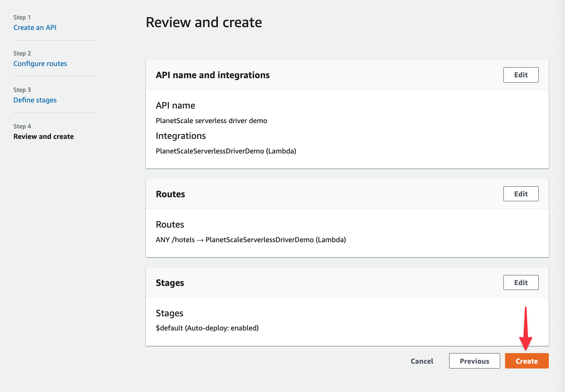Viewport: 565px width, 392px height.
Task: Click the API name and integrations heading
Action: pyautogui.click(x=213, y=75)
